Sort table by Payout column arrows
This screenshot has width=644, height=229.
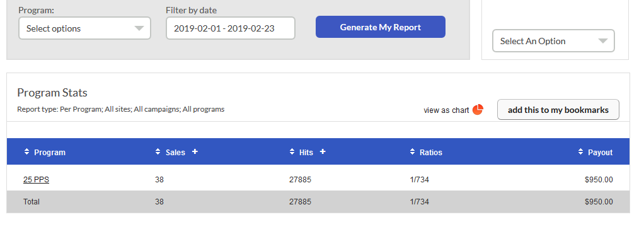point(580,151)
